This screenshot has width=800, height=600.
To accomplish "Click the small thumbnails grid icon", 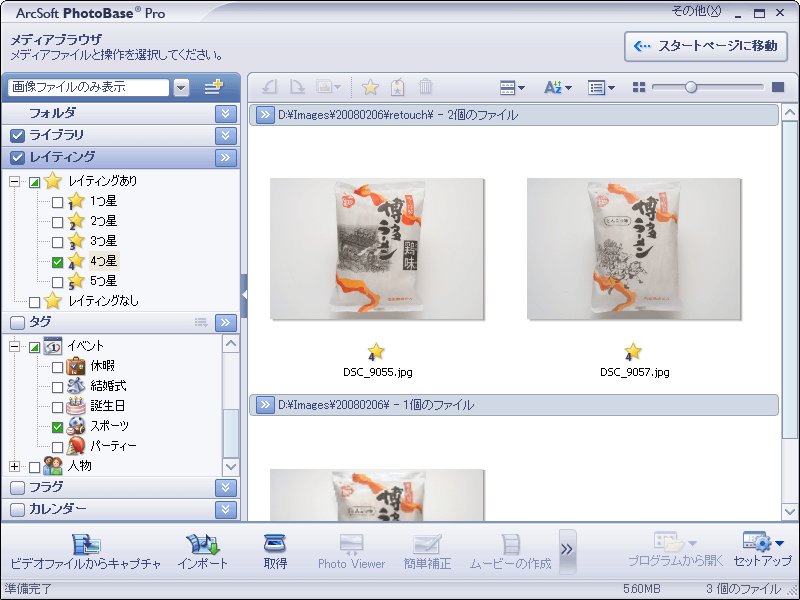I will click(639, 87).
